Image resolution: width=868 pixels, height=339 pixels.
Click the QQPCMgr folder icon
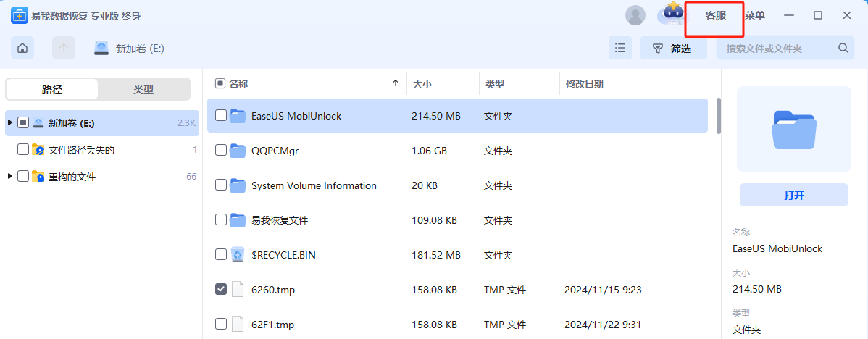pyautogui.click(x=238, y=151)
